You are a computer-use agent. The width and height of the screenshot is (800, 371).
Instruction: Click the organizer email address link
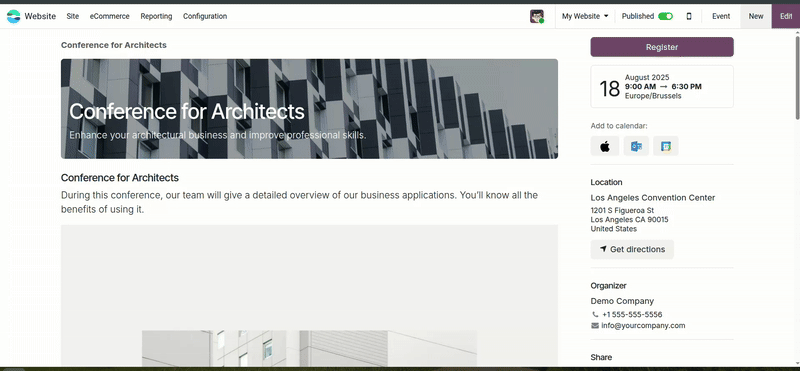pyautogui.click(x=643, y=326)
